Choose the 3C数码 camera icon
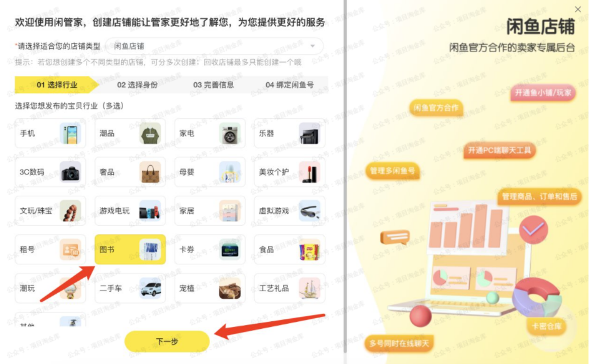This screenshot has width=589, height=364. (70, 172)
